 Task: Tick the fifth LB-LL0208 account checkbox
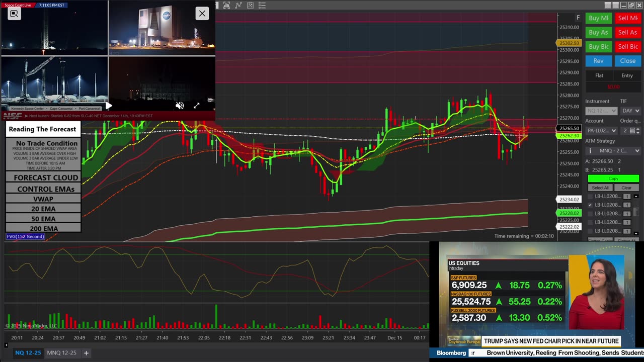point(590,231)
